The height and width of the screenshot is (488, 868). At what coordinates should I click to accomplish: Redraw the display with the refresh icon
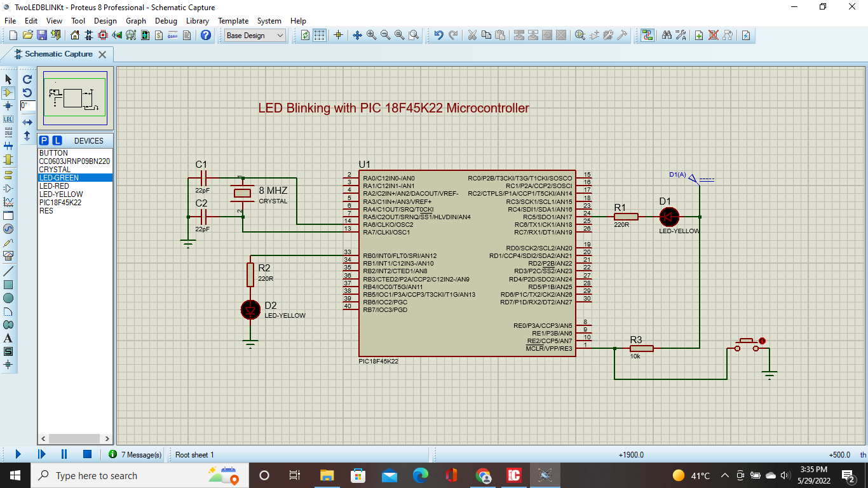tap(306, 36)
